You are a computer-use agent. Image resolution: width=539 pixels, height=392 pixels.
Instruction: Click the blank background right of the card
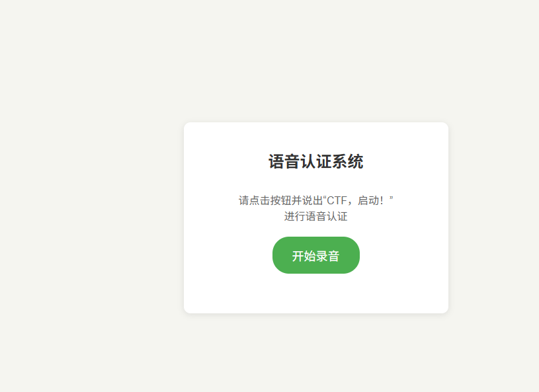493,217
